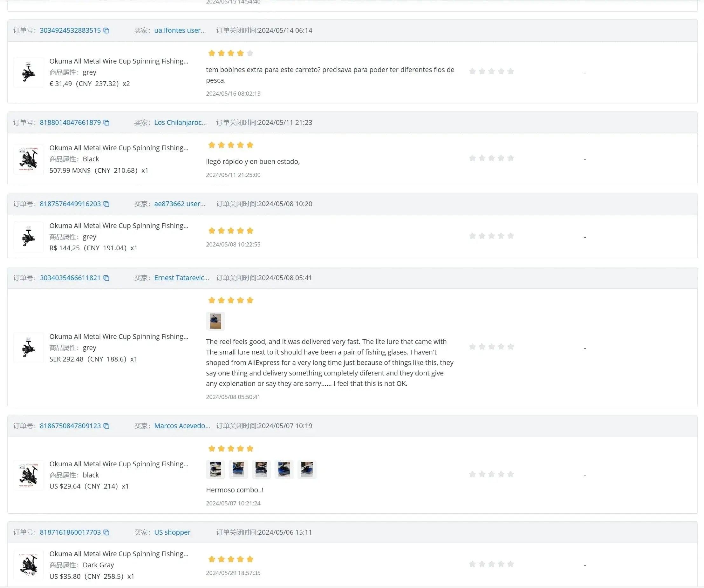Open third review photo in Hermoso combo review

[261, 470]
